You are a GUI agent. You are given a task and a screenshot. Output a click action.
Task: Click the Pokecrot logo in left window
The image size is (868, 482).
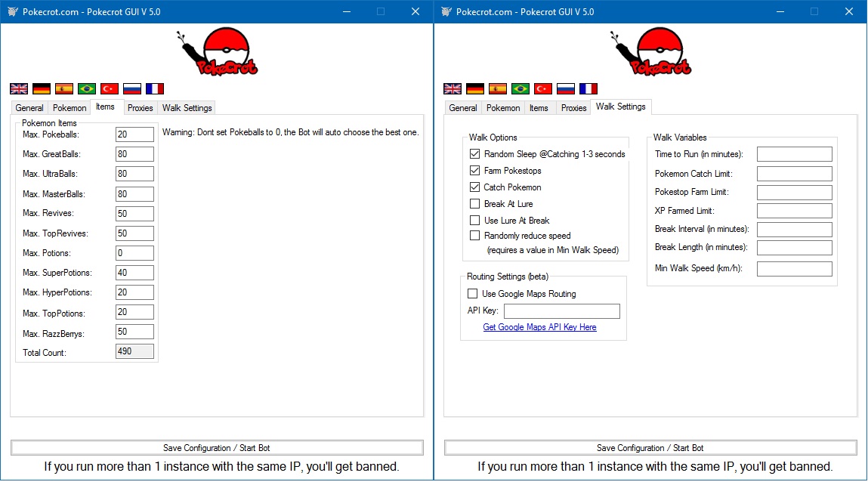[218, 52]
